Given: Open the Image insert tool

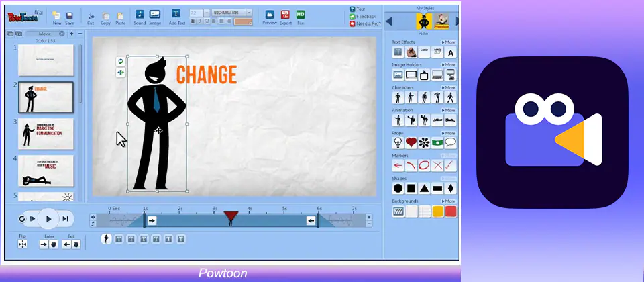Looking at the screenshot, I should point(155,14).
